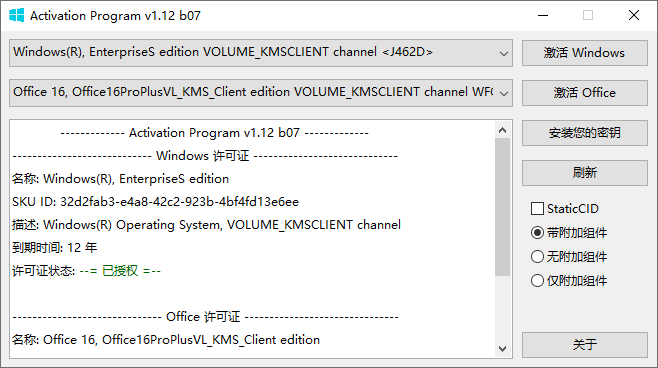Click the Windows 许可证 header line
658x368 pixels.
[205, 156]
